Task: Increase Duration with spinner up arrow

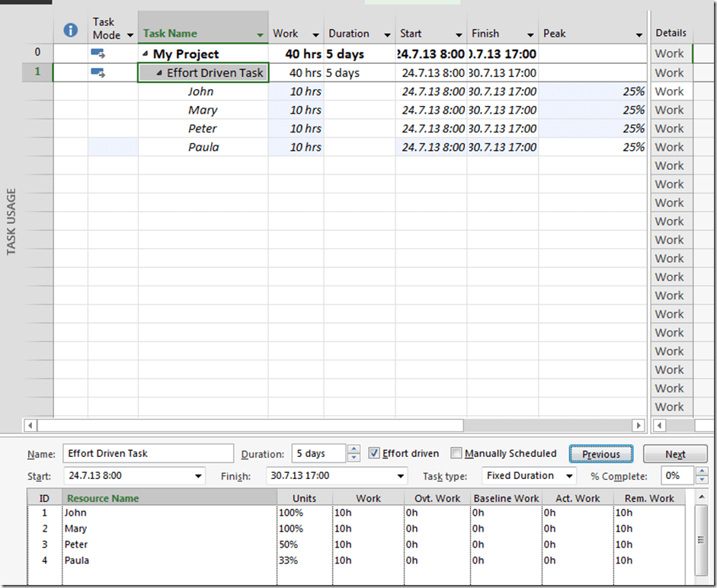Action: pos(354,449)
